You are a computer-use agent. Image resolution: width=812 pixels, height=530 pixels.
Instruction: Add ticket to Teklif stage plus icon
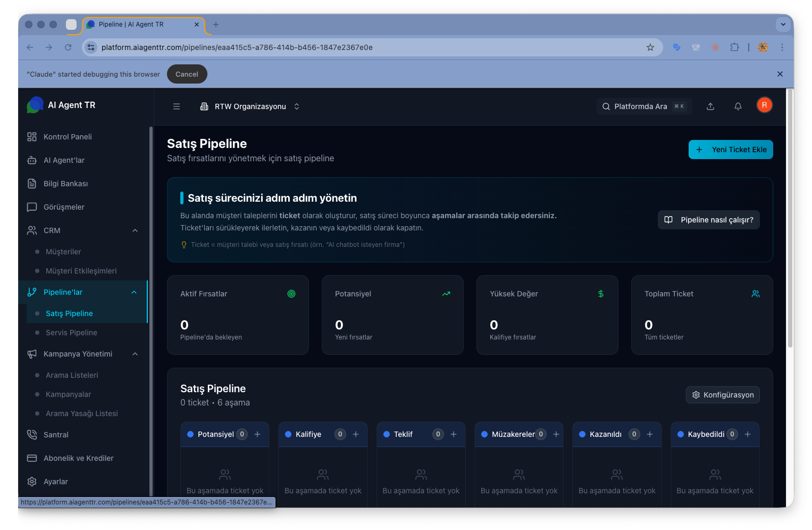454,434
